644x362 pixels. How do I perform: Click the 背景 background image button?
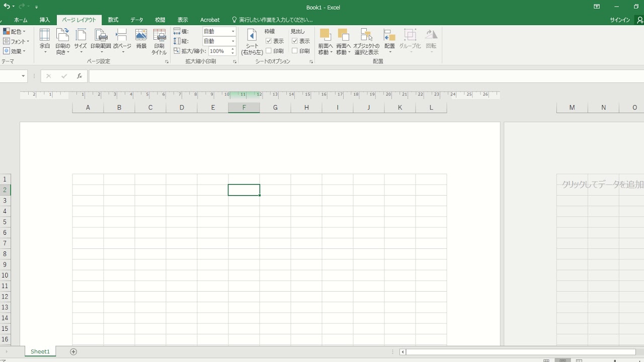(x=141, y=39)
